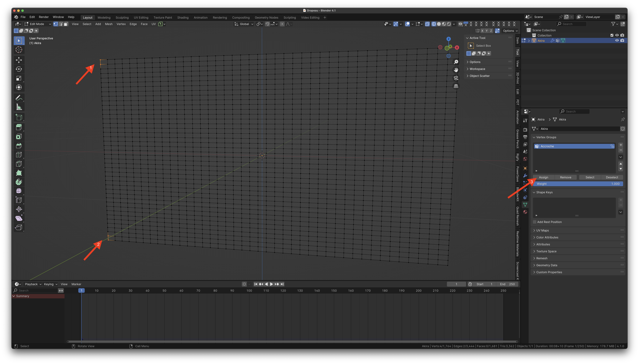This screenshot has width=639, height=364.
Task: Select the Spin tool
Action: 19,182
